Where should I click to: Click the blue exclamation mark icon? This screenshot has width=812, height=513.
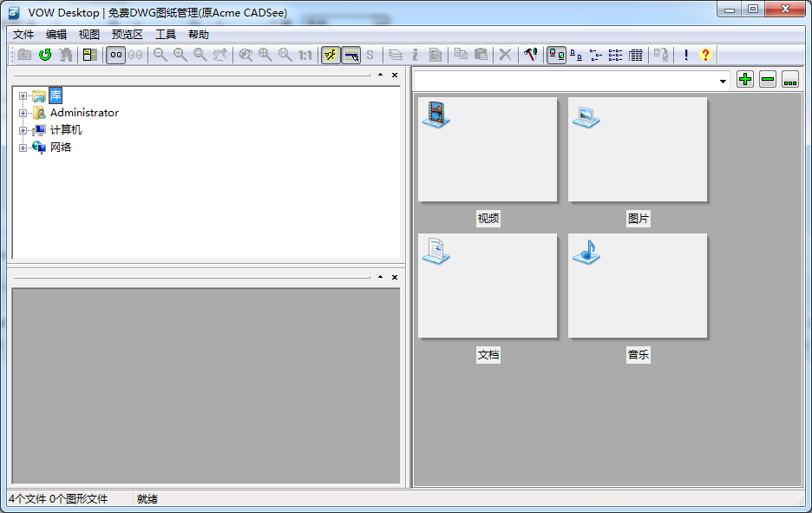tap(685, 55)
